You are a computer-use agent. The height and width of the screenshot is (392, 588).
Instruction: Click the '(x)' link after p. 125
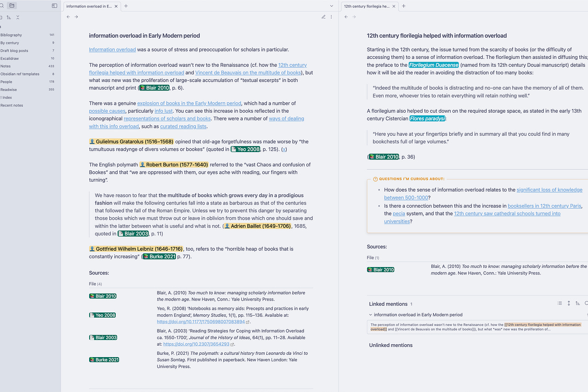284,149
